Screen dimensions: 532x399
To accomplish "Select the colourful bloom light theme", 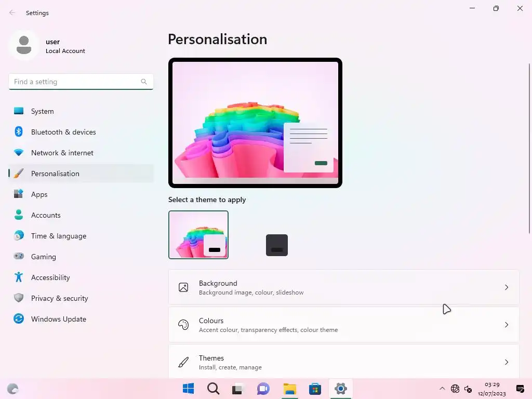I will pyautogui.click(x=198, y=235).
